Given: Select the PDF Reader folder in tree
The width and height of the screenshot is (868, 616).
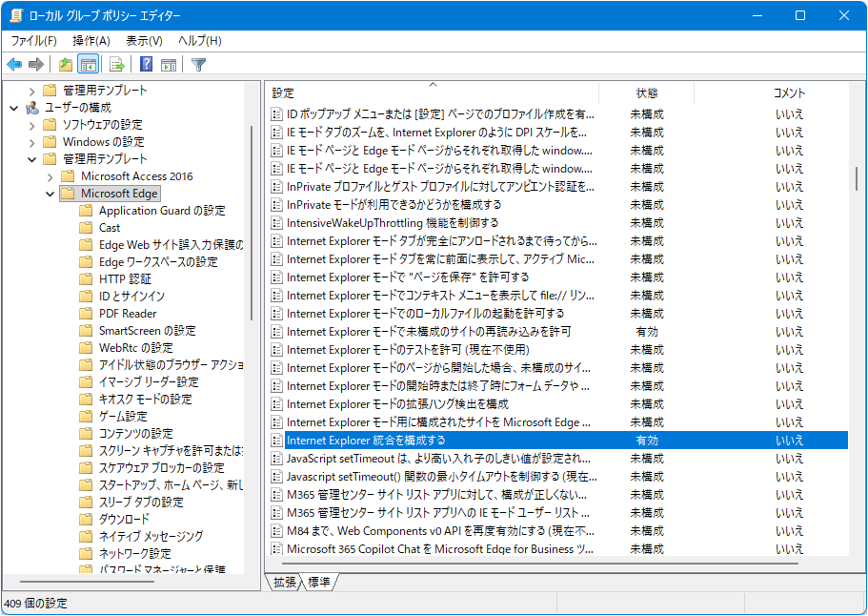Looking at the screenshot, I should 128,314.
